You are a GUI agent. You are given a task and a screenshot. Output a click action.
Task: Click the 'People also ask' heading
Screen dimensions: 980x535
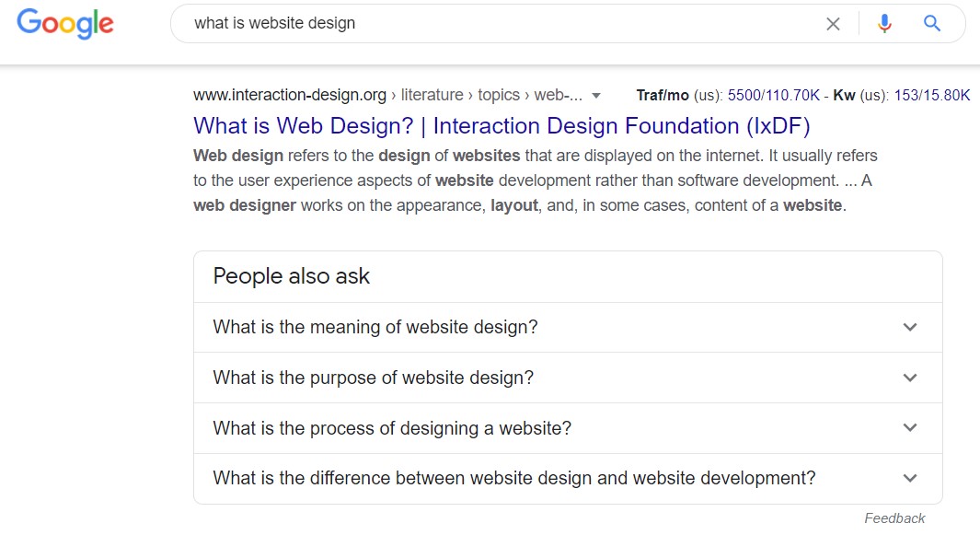click(x=292, y=276)
